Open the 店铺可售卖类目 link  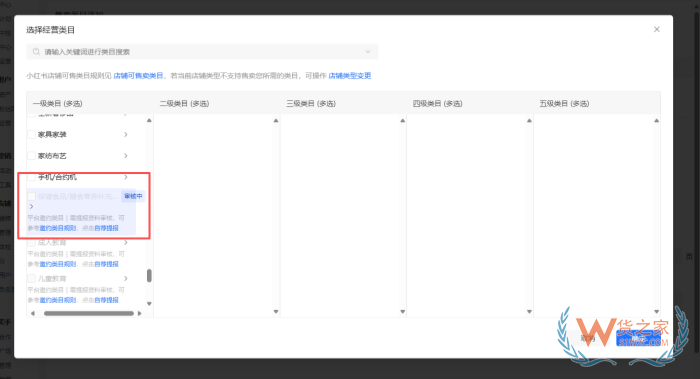pyautogui.click(x=138, y=76)
